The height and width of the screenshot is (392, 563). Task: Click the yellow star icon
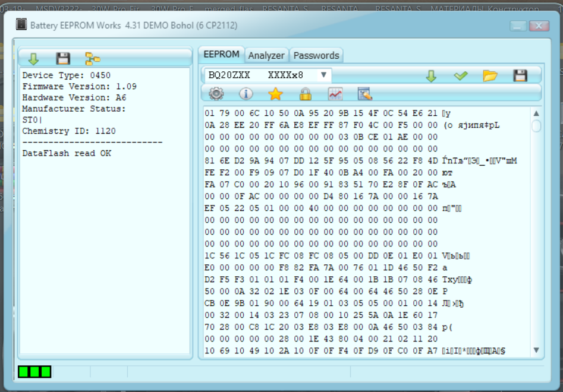tap(275, 94)
